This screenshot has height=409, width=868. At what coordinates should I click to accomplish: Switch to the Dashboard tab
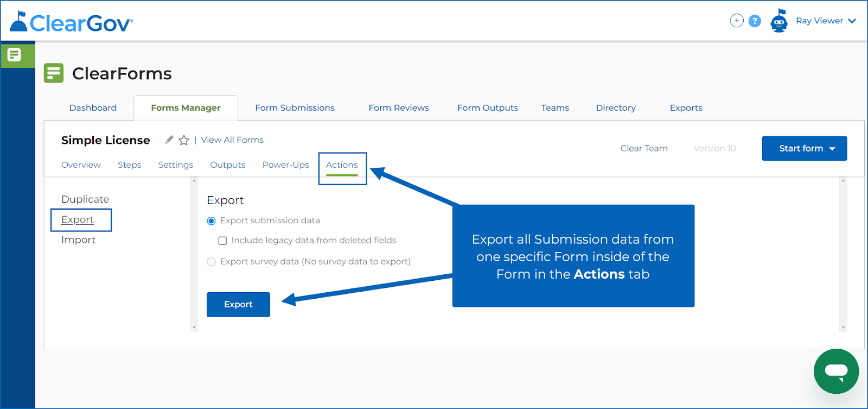coord(93,108)
